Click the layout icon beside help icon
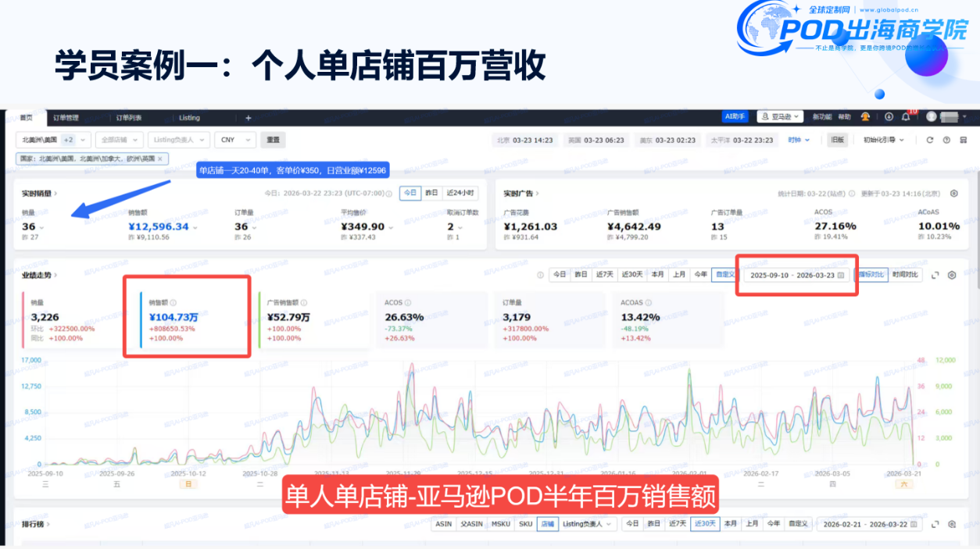 click(962, 140)
